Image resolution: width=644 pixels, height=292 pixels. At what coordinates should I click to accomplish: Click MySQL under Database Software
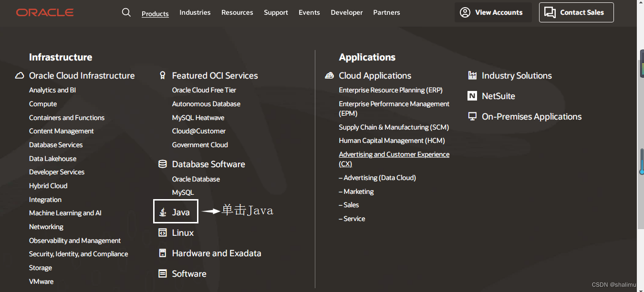point(183,192)
